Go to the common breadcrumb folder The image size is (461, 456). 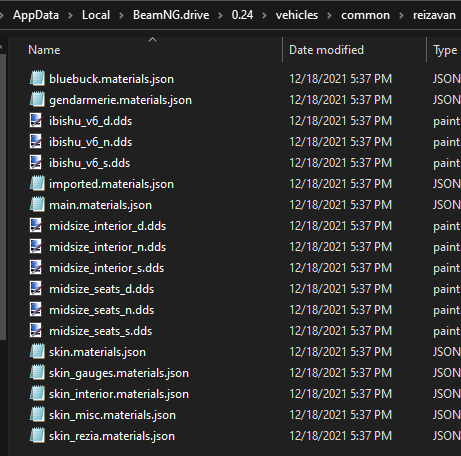pyautogui.click(x=365, y=15)
